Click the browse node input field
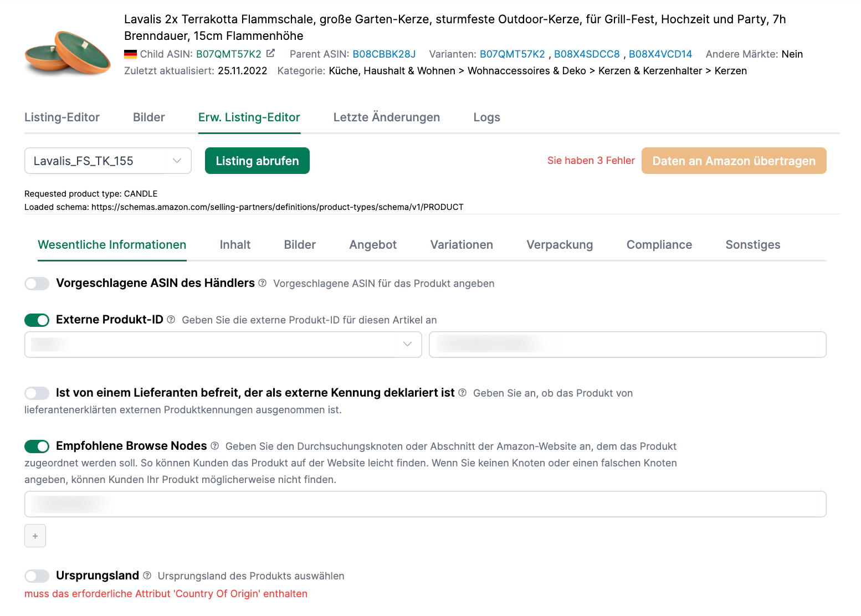 pyautogui.click(x=426, y=504)
